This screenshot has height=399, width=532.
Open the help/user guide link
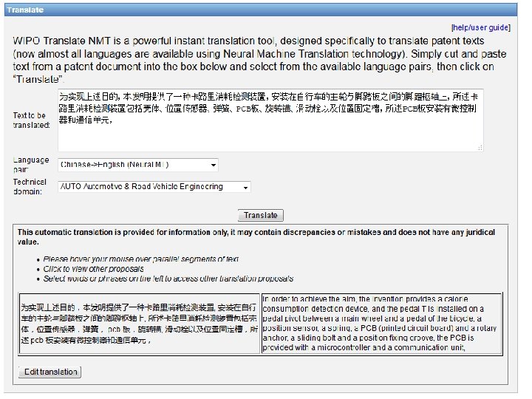[x=481, y=27]
